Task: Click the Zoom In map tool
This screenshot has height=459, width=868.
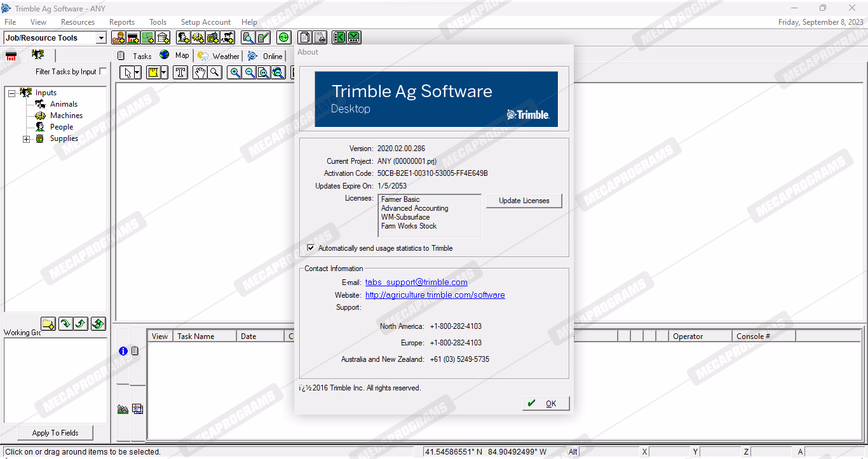Action: pos(235,72)
